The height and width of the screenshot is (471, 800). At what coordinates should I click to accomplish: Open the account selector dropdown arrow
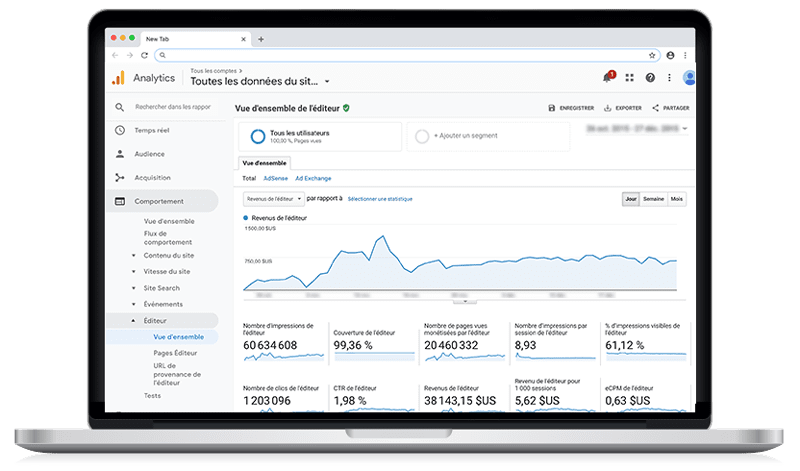click(x=327, y=82)
